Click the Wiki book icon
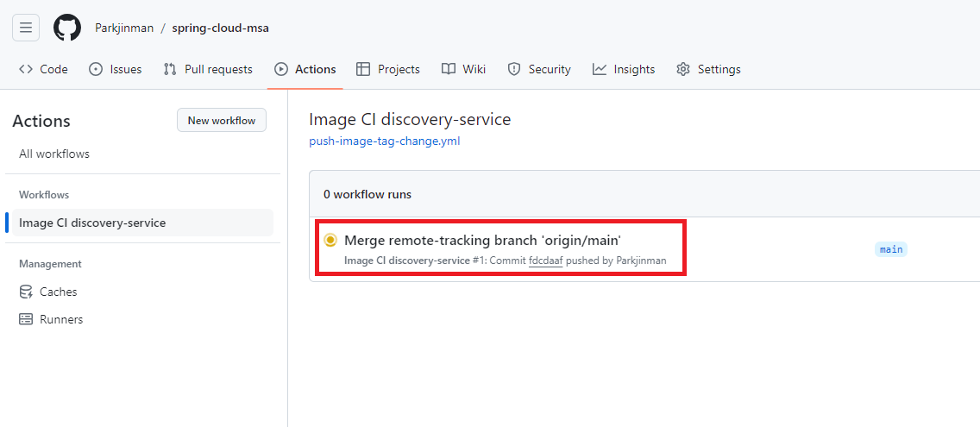Viewport: 980px width, 427px height. (448, 69)
